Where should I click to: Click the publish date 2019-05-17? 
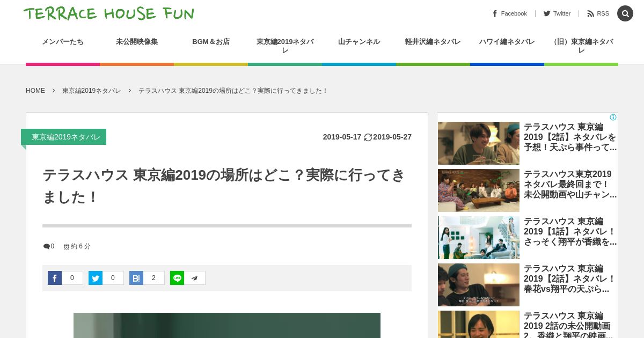342,137
